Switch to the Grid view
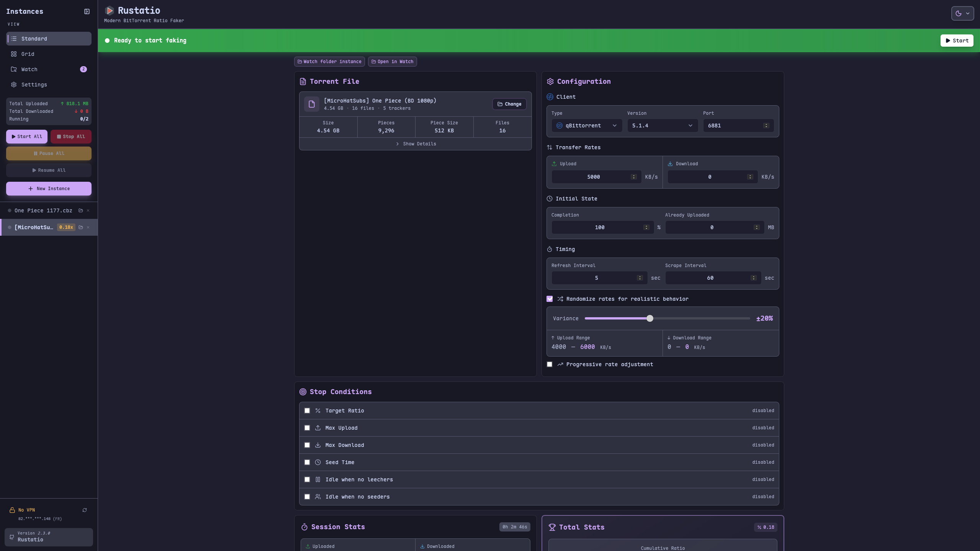 click(x=28, y=54)
